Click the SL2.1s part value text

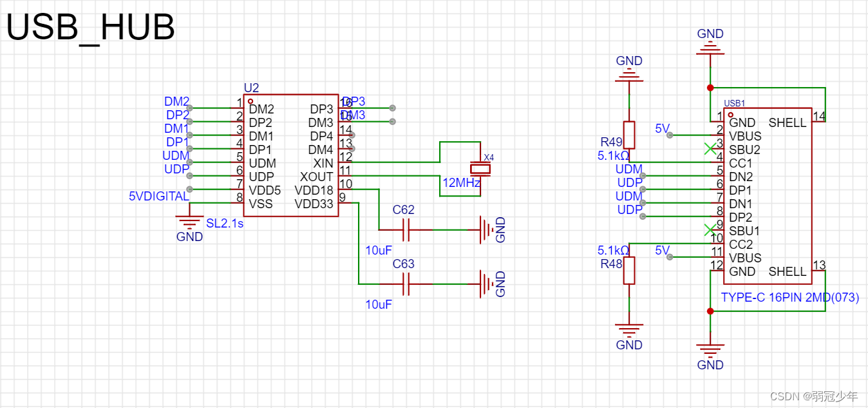(x=224, y=225)
